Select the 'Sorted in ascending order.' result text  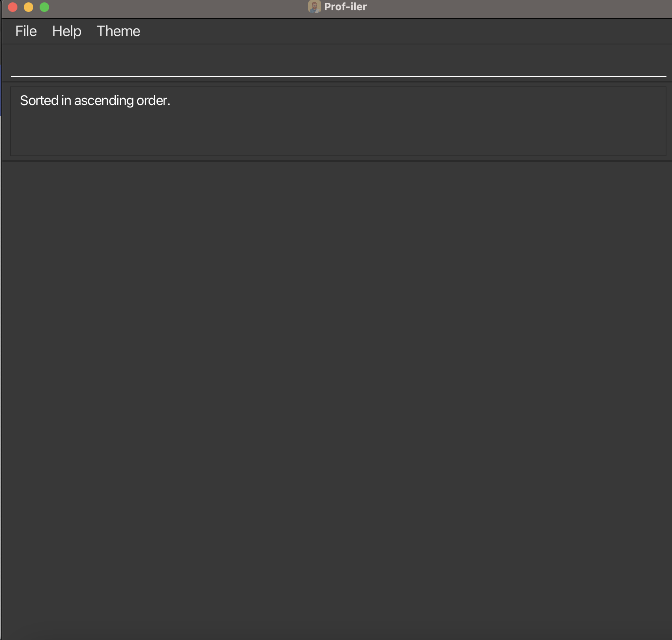95,101
